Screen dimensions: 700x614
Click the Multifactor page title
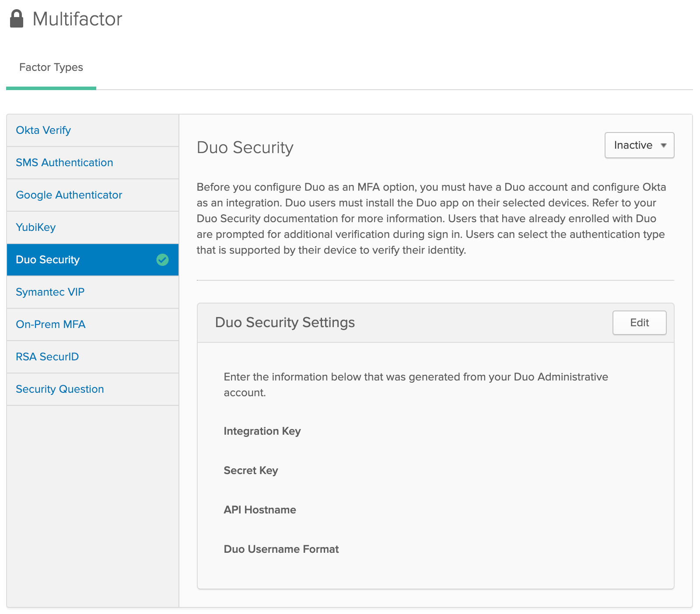77,18
